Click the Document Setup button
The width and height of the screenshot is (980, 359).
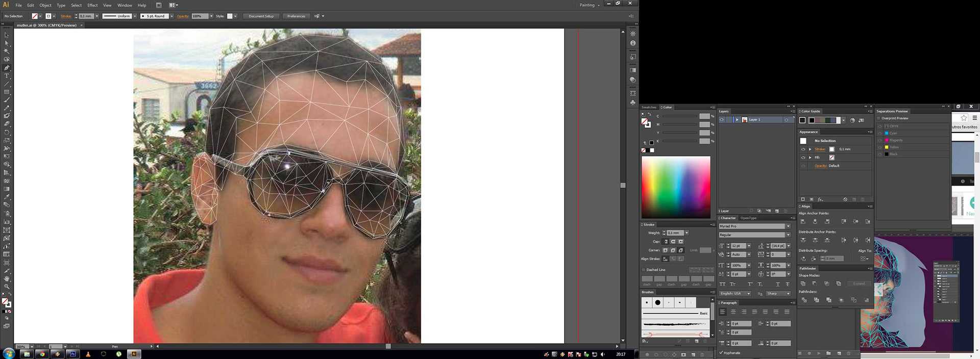click(x=261, y=16)
